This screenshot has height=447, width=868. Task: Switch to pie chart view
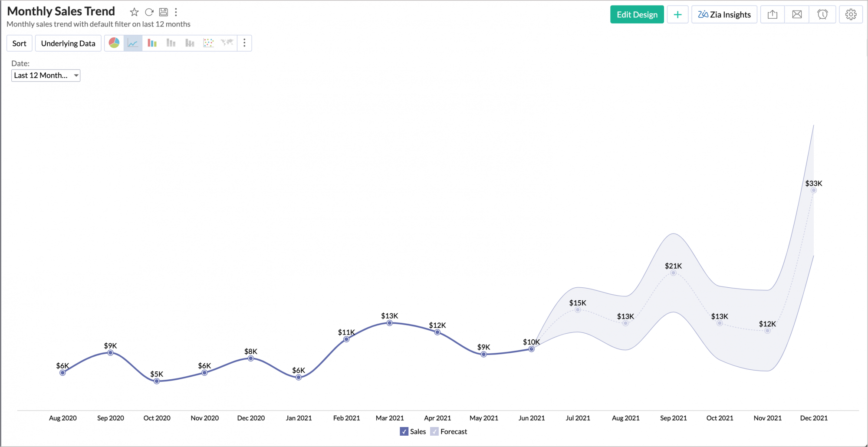click(x=114, y=43)
